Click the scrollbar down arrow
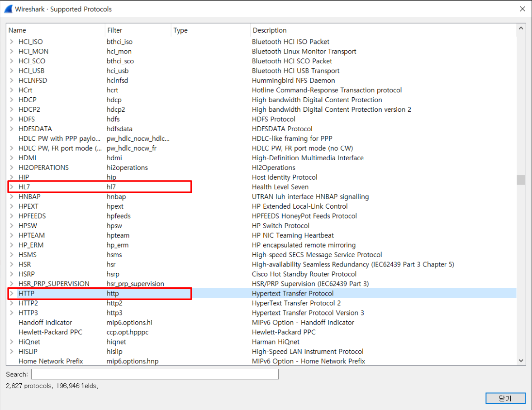532x410 pixels. (x=521, y=361)
